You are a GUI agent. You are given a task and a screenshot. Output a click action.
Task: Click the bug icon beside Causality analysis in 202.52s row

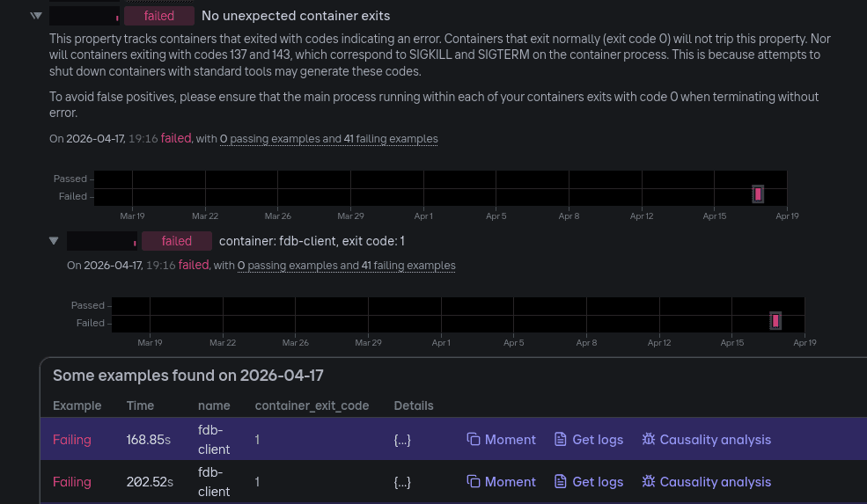tap(649, 482)
